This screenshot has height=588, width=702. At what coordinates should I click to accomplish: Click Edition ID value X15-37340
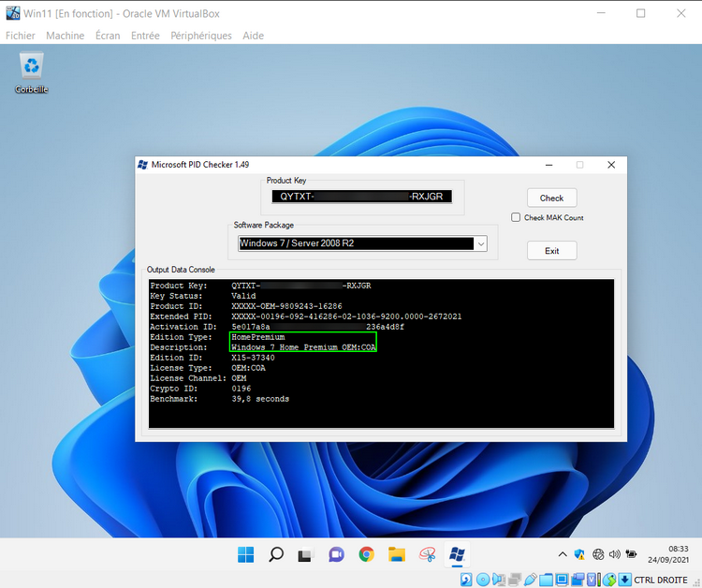tap(253, 358)
